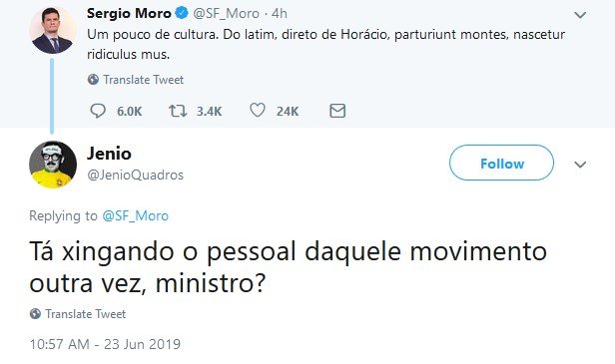The height and width of the screenshot is (364, 615).
Task: Translate Jenio's reply tweet
Action: (x=86, y=313)
